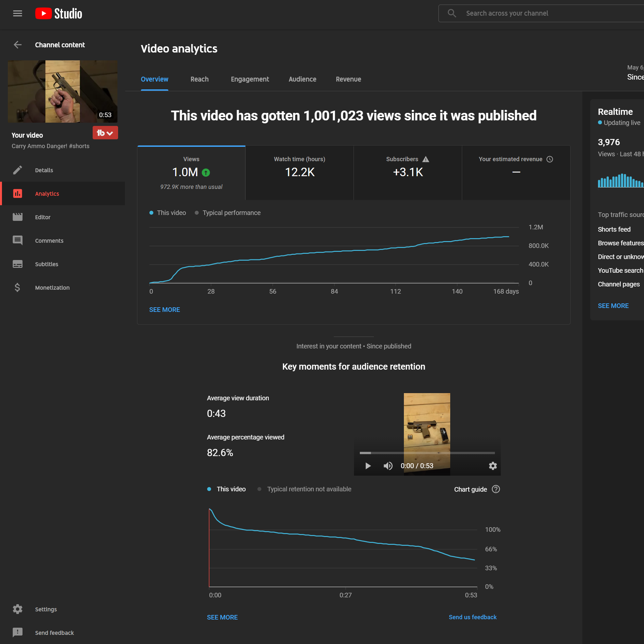Switch to the Engagement tab
Viewport: 644px width, 644px height.
point(250,79)
